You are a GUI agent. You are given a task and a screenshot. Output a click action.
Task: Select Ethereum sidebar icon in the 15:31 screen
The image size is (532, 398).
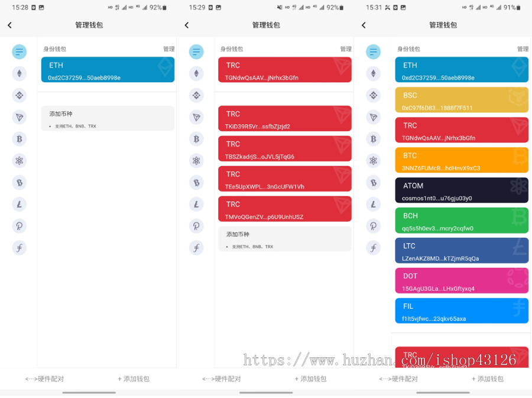[x=373, y=74]
